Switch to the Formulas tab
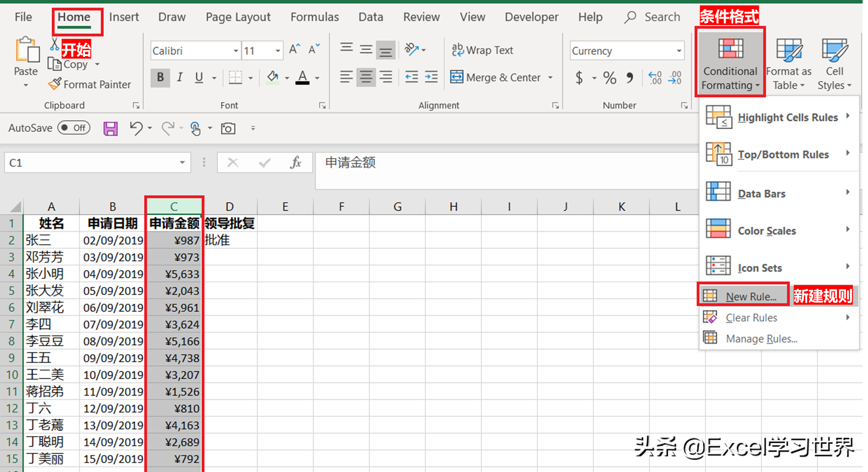 (315, 17)
